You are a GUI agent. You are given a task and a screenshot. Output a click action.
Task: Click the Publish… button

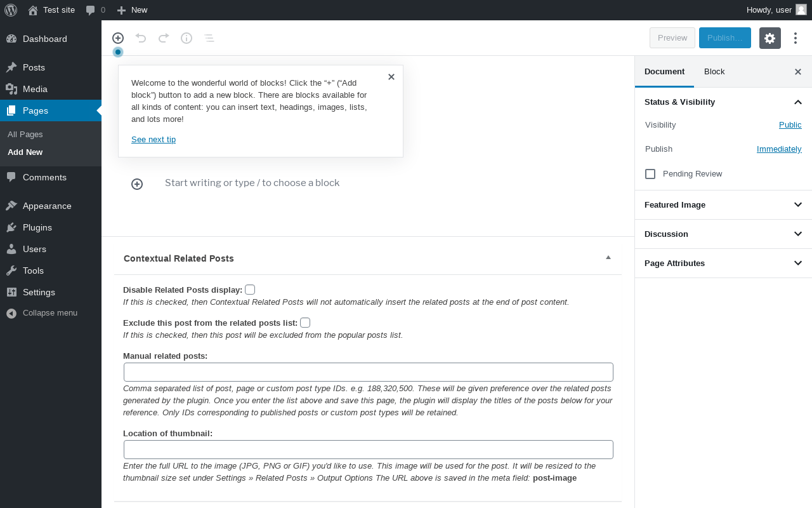click(724, 38)
